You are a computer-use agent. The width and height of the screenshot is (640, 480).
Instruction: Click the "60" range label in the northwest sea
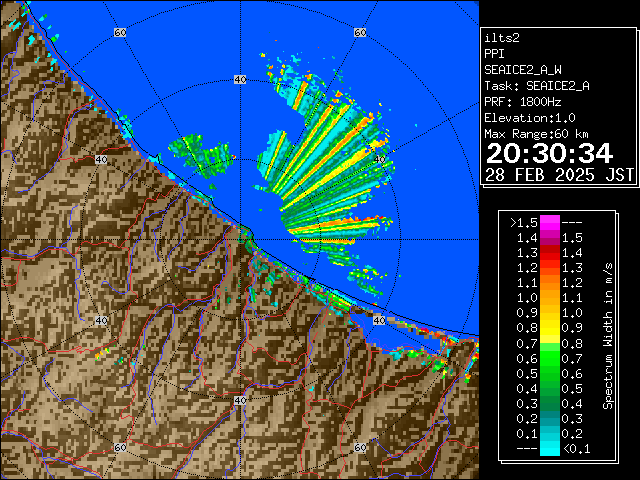pos(120,32)
